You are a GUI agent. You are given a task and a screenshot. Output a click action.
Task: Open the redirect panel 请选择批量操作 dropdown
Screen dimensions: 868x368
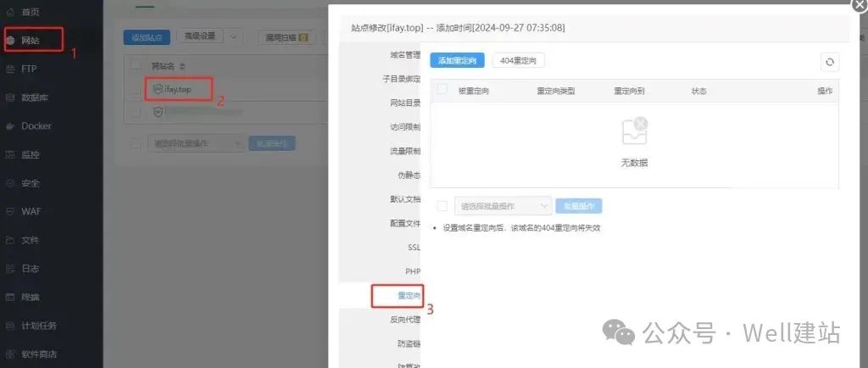point(504,206)
